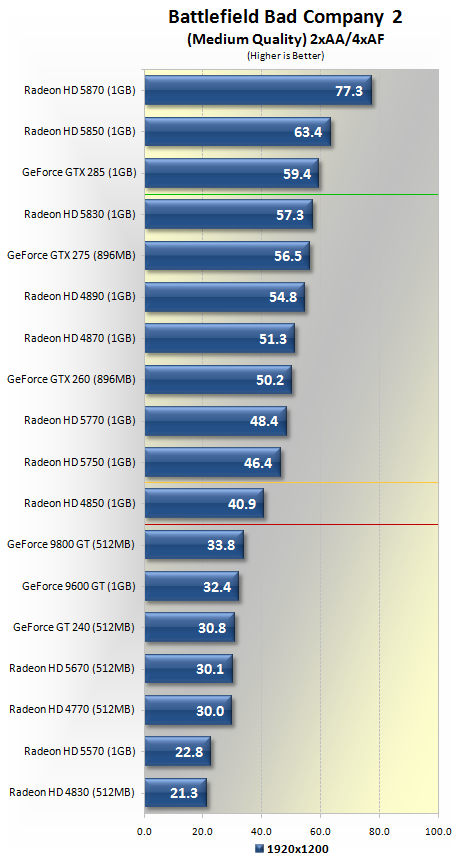Click the Radeon HD 5670 (512MB) label

coord(72,669)
